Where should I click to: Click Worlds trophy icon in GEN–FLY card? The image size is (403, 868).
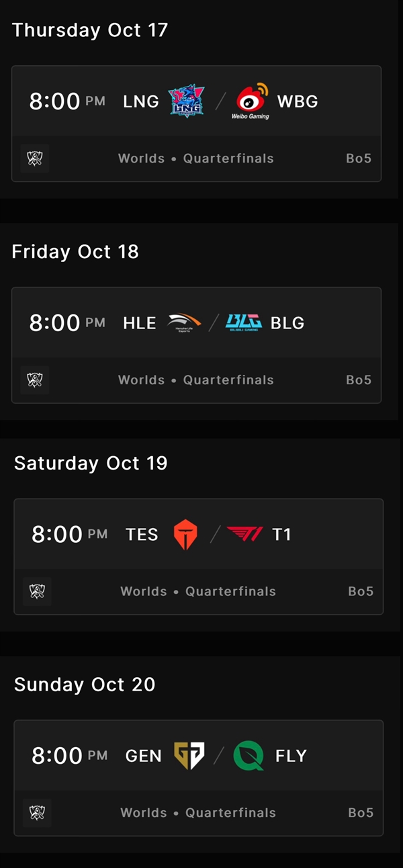[x=37, y=813]
